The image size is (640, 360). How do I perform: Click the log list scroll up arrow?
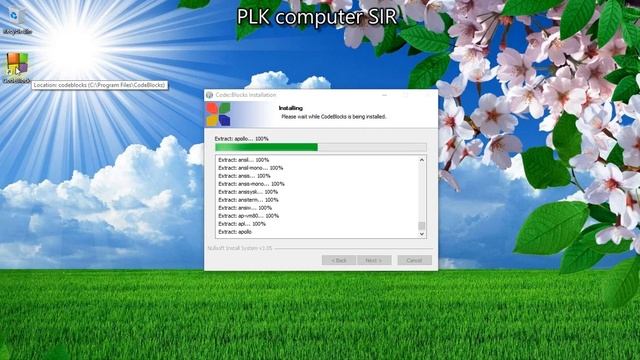(x=422, y=160)
